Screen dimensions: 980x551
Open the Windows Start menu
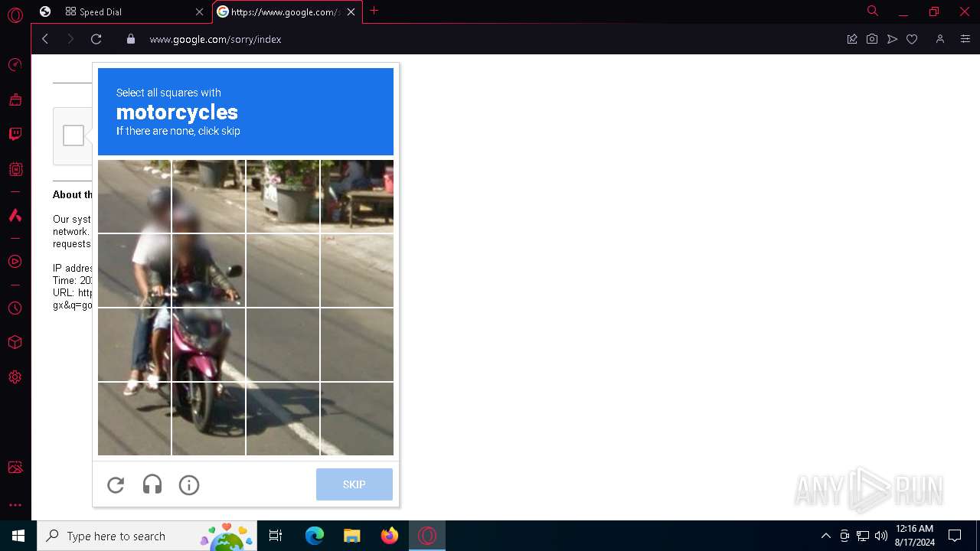(x=18, y=536)
